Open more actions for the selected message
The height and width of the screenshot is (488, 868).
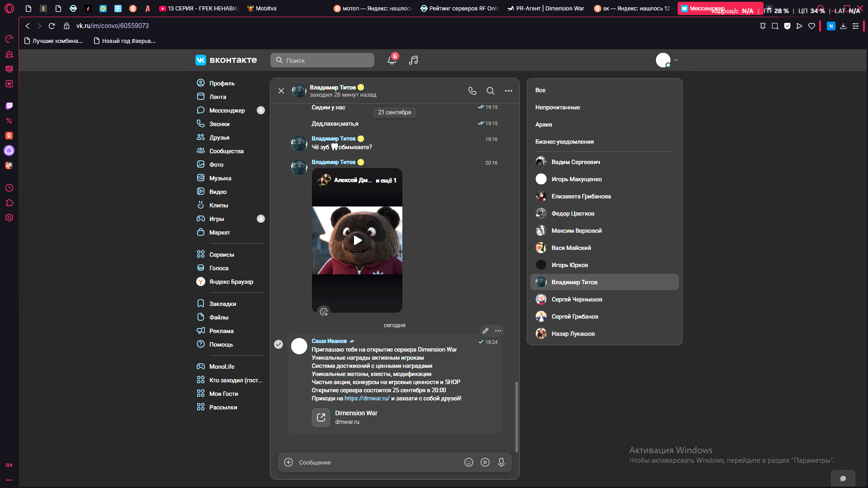(x=498, y=331)
